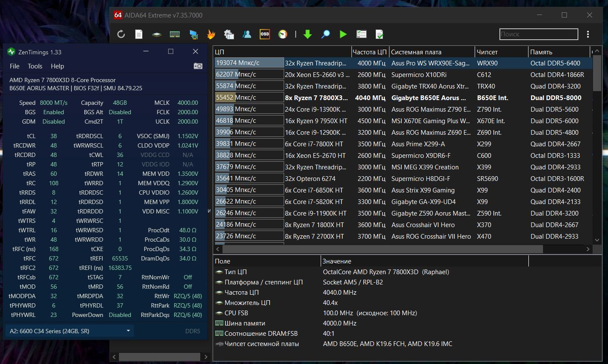Image resolution: width=608 pixels, height=364 pixels.
Task: Sort by the ЦП column header
Action: [282, 52]
